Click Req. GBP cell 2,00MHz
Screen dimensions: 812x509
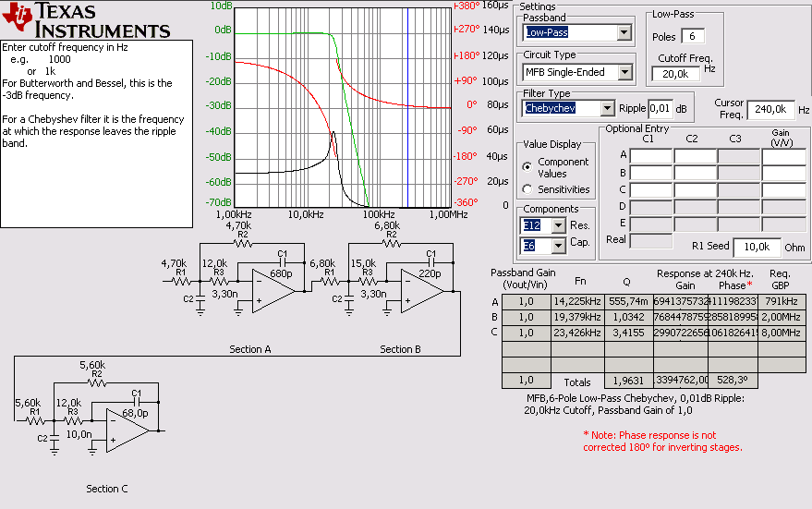pyautogui.click(x=782, y=317)
